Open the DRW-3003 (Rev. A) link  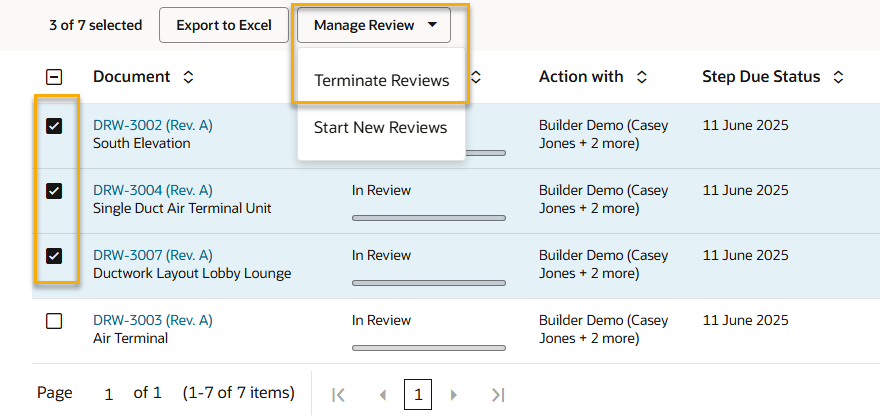(x=152, y=320)
